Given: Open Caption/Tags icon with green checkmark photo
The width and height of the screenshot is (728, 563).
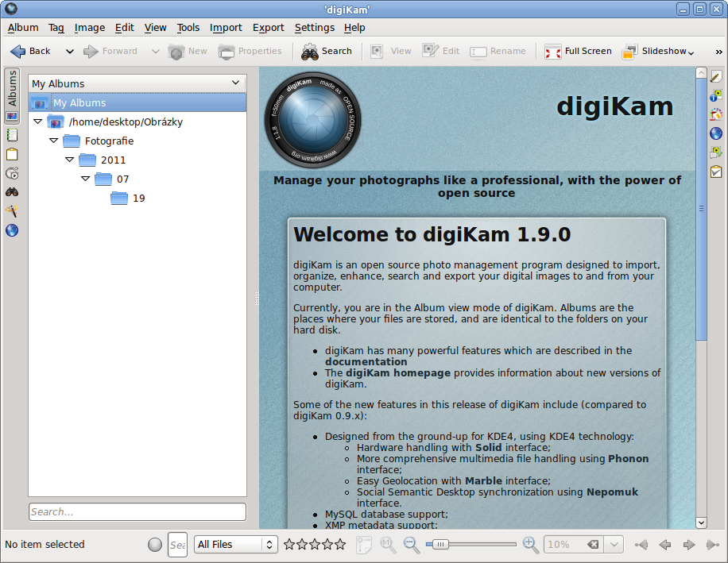Looking at the screenshot, I should click(x=716, y=152).
